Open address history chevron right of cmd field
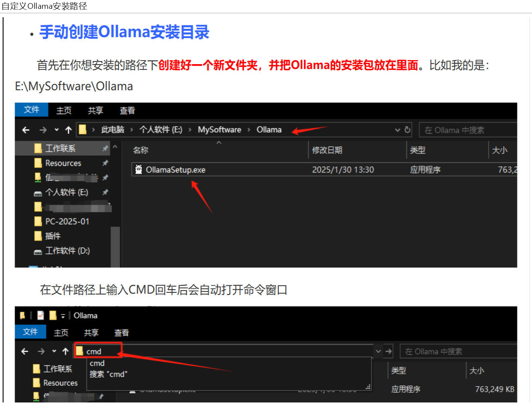The image size is (532, 406). [x=379, y=351]
